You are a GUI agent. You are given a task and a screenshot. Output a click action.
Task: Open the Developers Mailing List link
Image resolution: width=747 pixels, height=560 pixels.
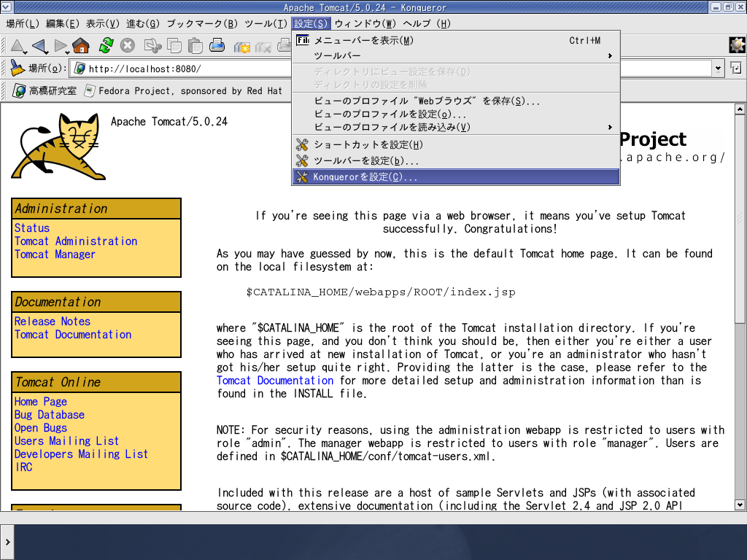pyautogui.click(x=81, y=454)
